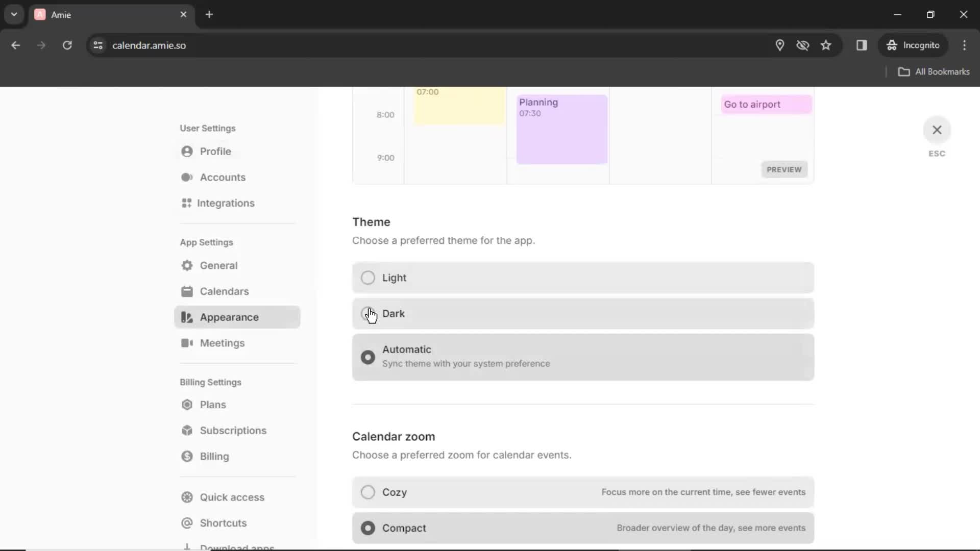The image size is (980, 551).
Task: Select Cozy calendar zoom option
Action: click(367, 492)
